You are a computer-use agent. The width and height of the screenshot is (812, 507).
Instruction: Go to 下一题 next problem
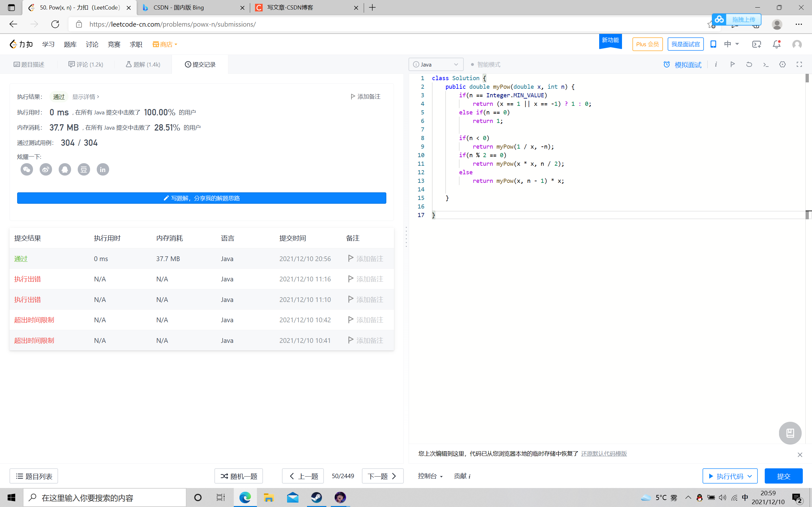[382, 476]
